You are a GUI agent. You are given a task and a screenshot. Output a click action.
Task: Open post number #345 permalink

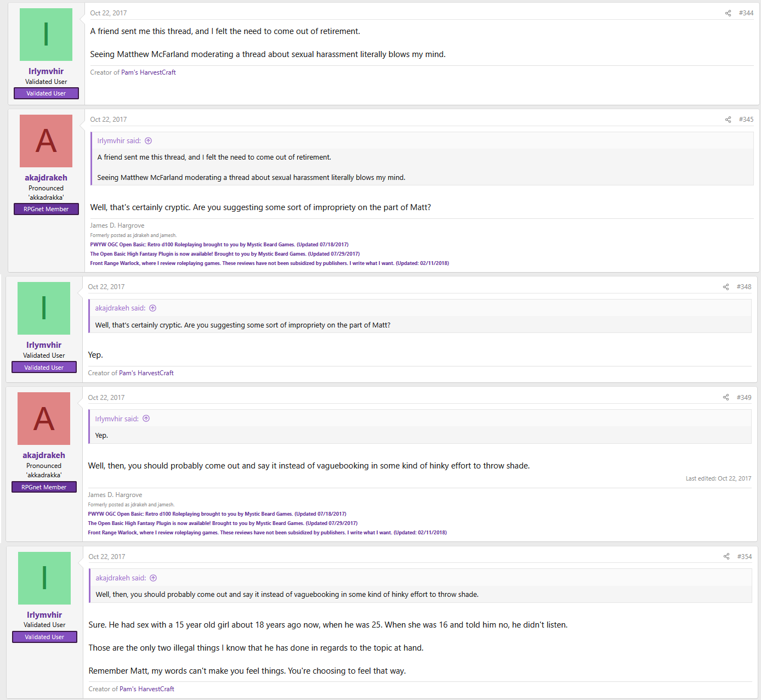pos(746,120)
